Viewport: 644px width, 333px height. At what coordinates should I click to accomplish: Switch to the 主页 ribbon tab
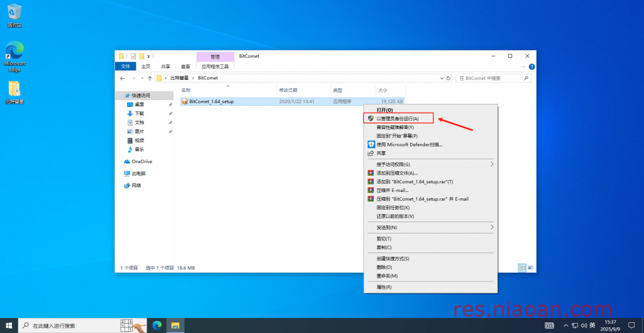tap(146, 66)
